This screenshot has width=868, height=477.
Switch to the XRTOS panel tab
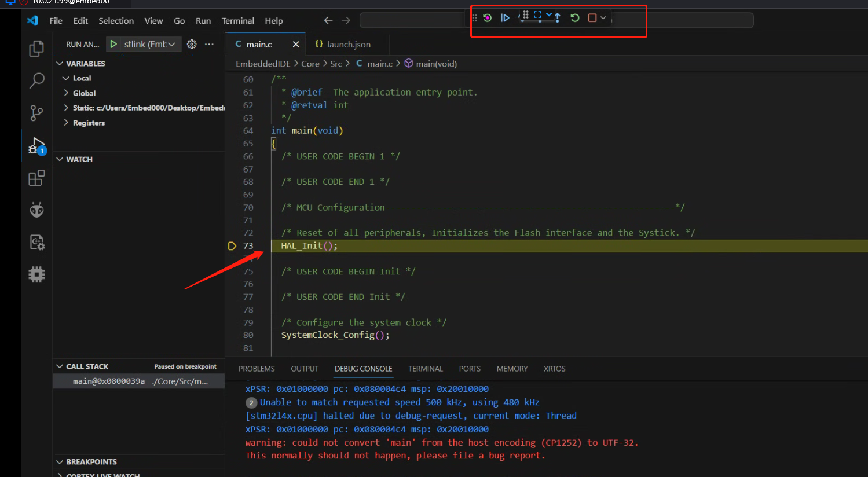(x=554, y=369)
